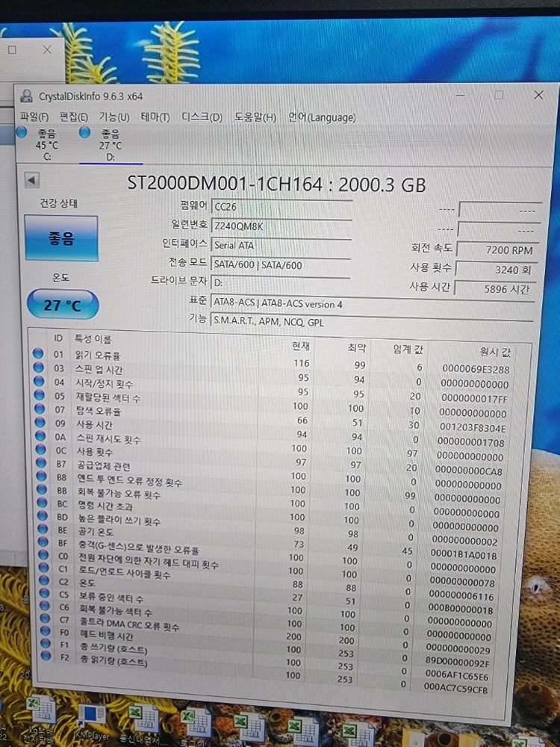Click the status dot for 03 스핀 업 시간

point(38,368)
